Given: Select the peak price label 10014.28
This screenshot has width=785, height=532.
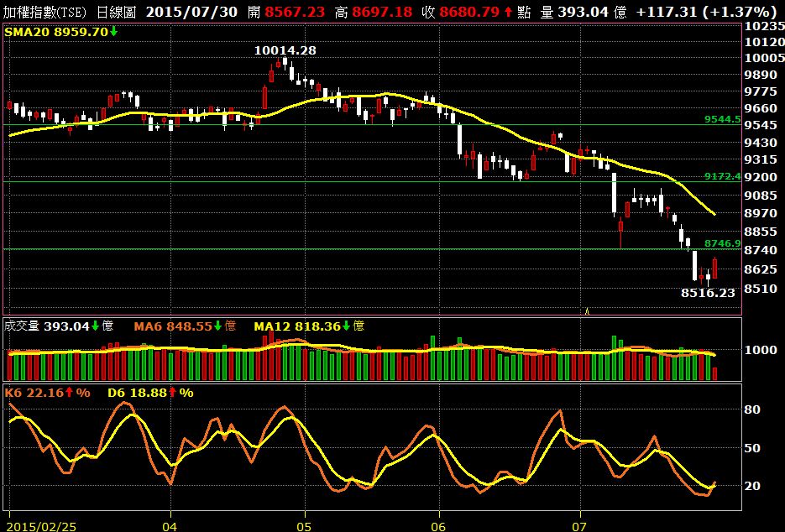Looking at the screenshot, I should pyautogui.click(x=285, y=50).
